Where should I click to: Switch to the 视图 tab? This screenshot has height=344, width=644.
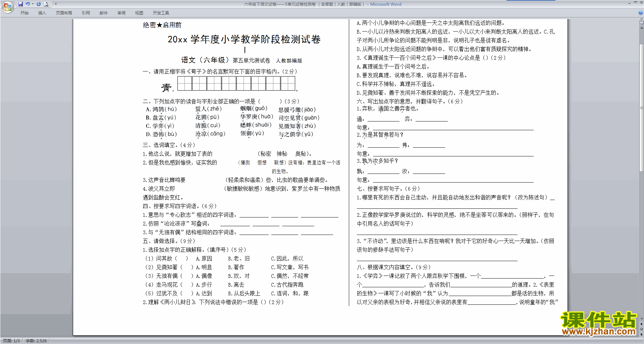point(139,13)
